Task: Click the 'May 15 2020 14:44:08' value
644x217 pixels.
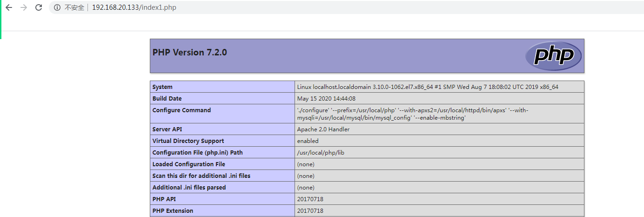Action: click(x=326, y=99)
